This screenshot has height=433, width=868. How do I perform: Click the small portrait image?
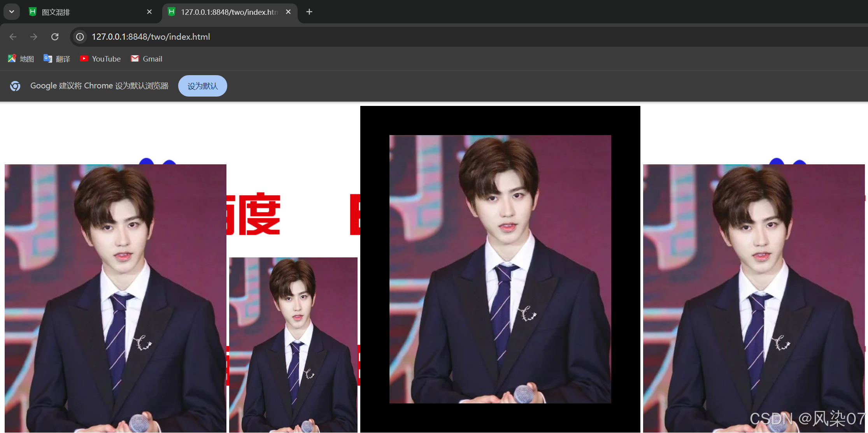[x=293, y=345]
